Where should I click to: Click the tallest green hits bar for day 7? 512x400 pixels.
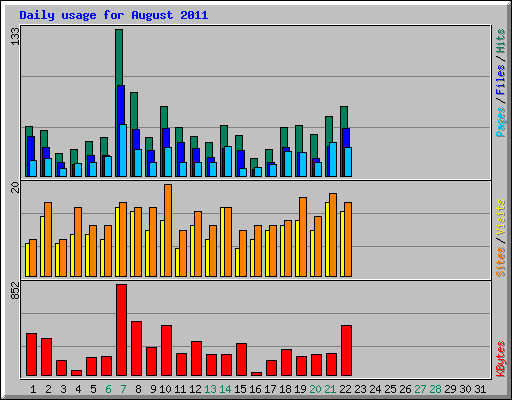pyautogui.click(x=119, y=57)
